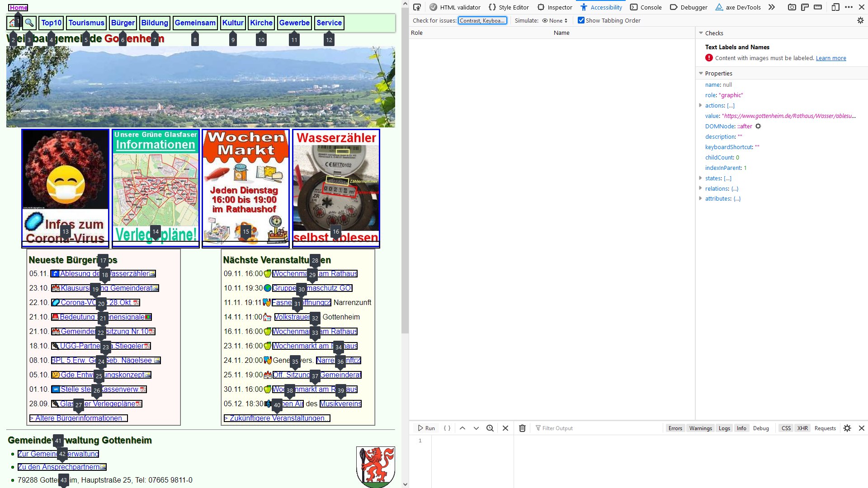
Task: Clear console output with trash icon
Action: 522,428
